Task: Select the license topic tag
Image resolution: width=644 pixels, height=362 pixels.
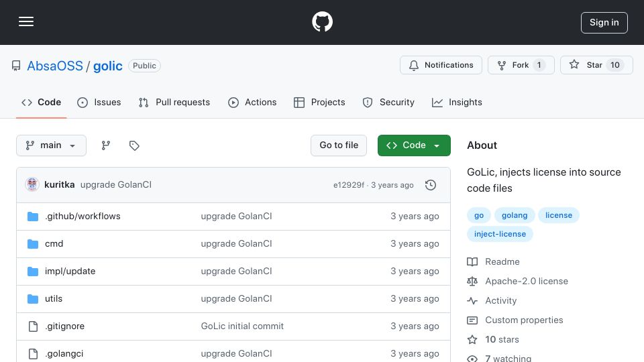Action: click(559, 215)
